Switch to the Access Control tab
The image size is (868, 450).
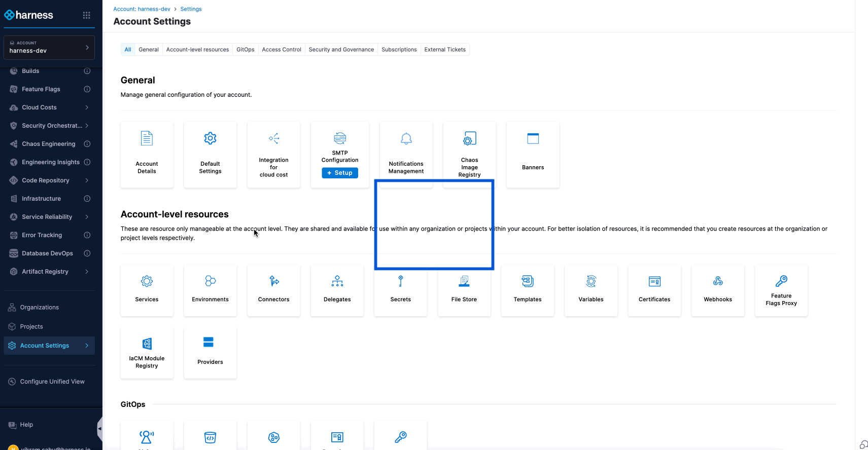pyautogui.click(x=282, y=50)
